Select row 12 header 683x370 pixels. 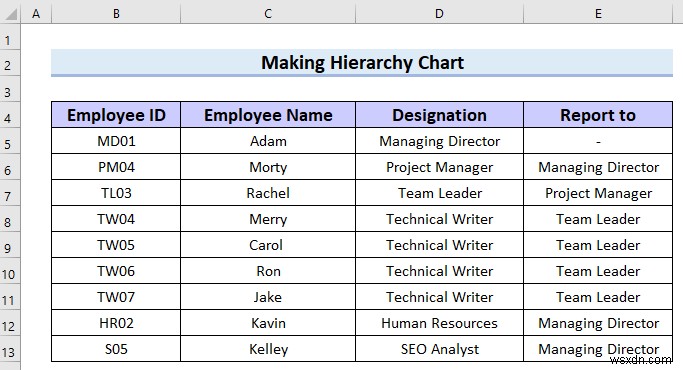(10, 323)
